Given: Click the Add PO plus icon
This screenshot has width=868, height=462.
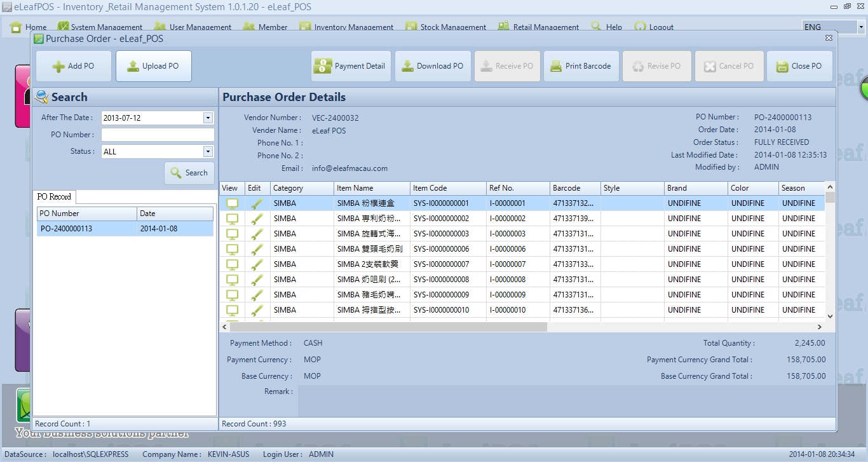Looking at the screenshot, I should pyautogui.click(x=58, y=66).
